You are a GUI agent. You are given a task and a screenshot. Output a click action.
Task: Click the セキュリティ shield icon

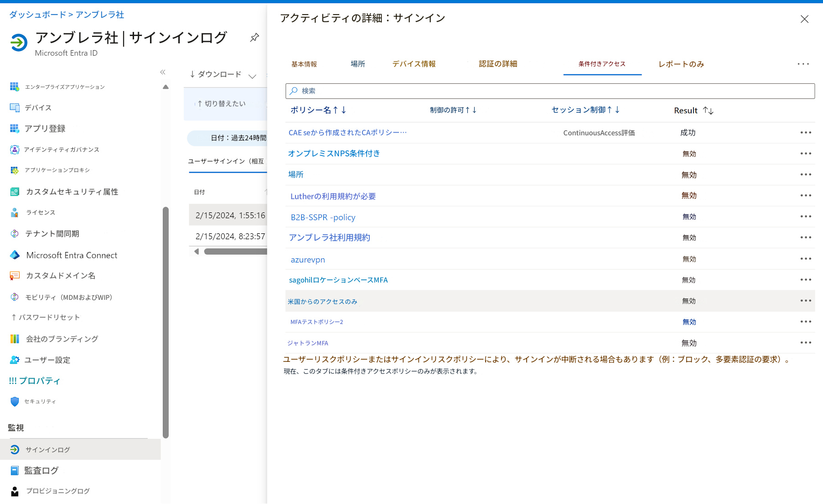15,401
